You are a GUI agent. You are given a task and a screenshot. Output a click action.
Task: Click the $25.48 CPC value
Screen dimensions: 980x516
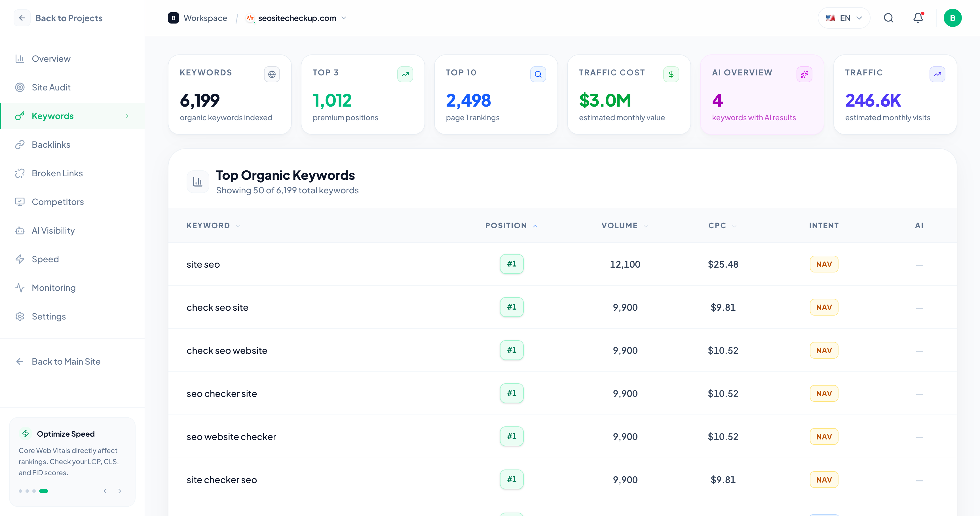point(723,264)
